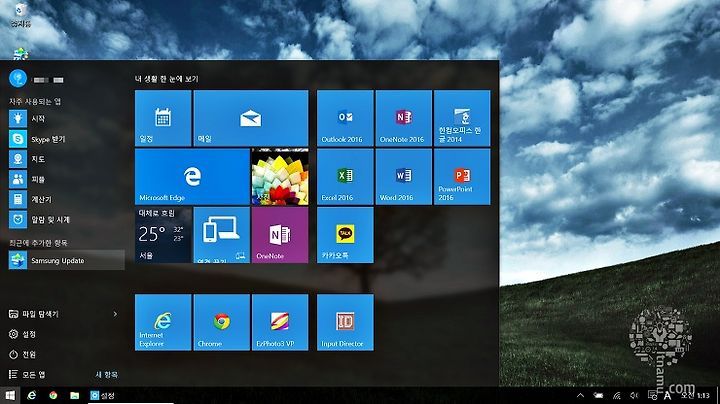Open the Phone Companion tile
720x404 pixels.
(222, 235)
